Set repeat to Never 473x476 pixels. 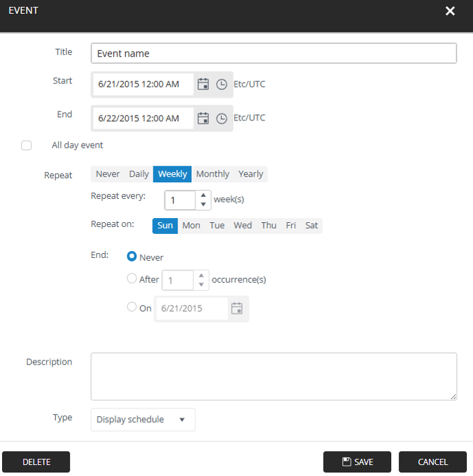(x=108, y=174)
